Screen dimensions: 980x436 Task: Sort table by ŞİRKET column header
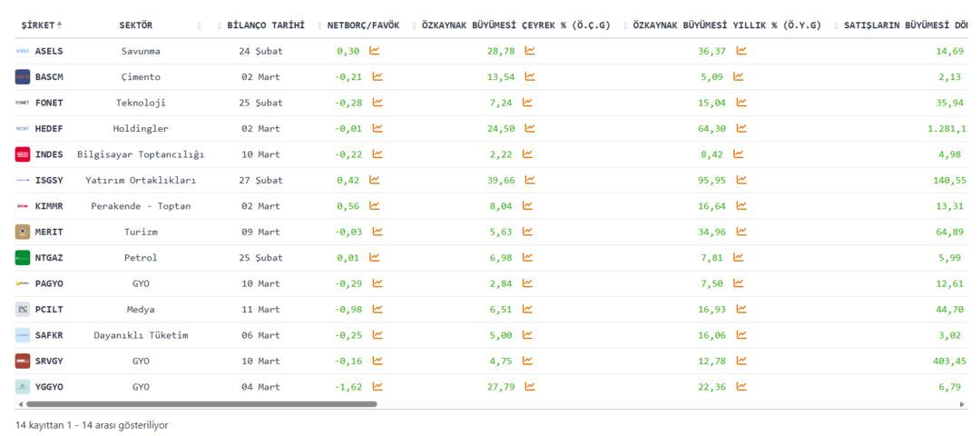coord(42,25)
